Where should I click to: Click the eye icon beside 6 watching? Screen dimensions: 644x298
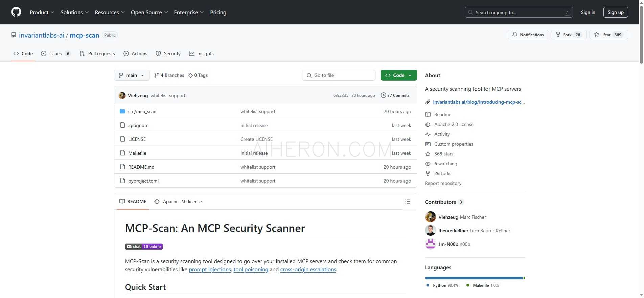click(428, 164)
